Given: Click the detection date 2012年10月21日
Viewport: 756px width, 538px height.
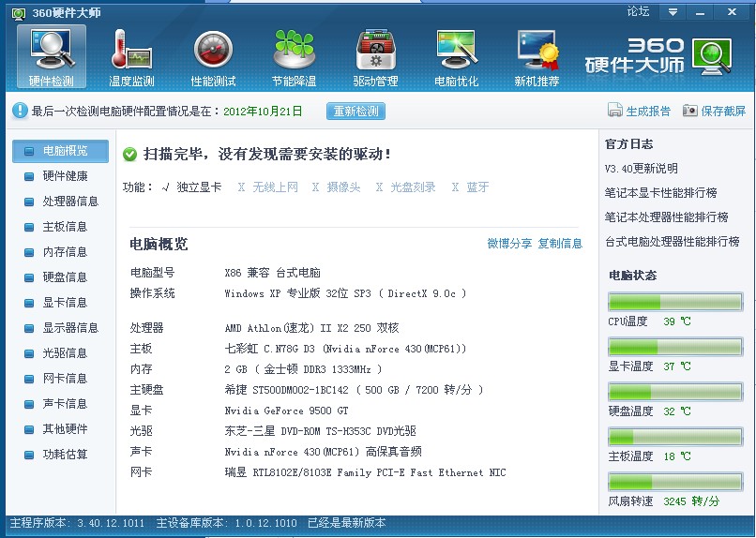Looking at the screenshot, I should (263, 112).
